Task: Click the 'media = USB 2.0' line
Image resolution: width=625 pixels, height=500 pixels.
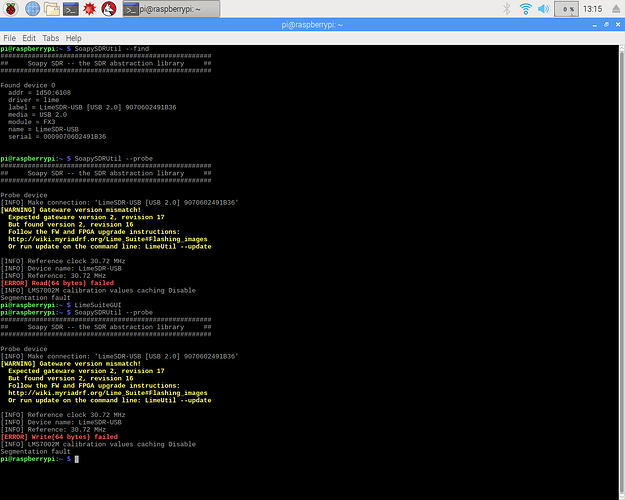Action: [37, 114]
